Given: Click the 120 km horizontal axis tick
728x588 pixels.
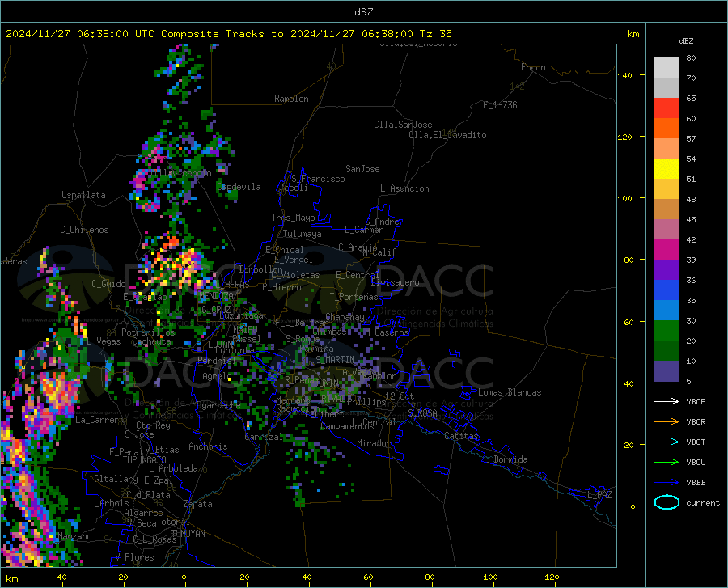Looking at the screenshot, I should pyautogui.click(x=552, y=577).
